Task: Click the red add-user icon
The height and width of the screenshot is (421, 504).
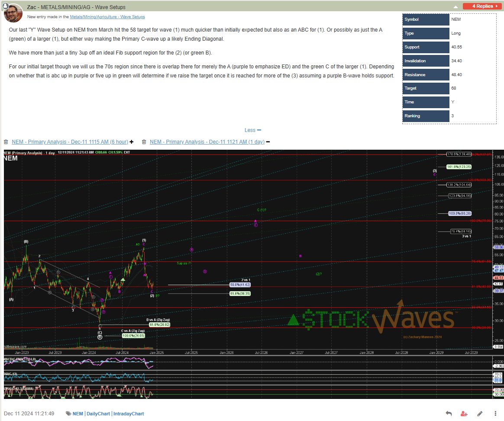Action: tap(464, 414)
